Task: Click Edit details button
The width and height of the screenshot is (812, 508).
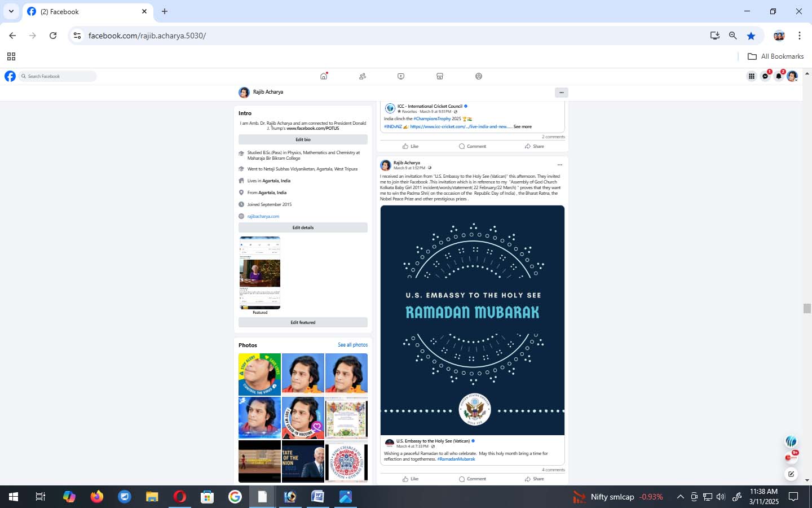Action: point(303,227)
